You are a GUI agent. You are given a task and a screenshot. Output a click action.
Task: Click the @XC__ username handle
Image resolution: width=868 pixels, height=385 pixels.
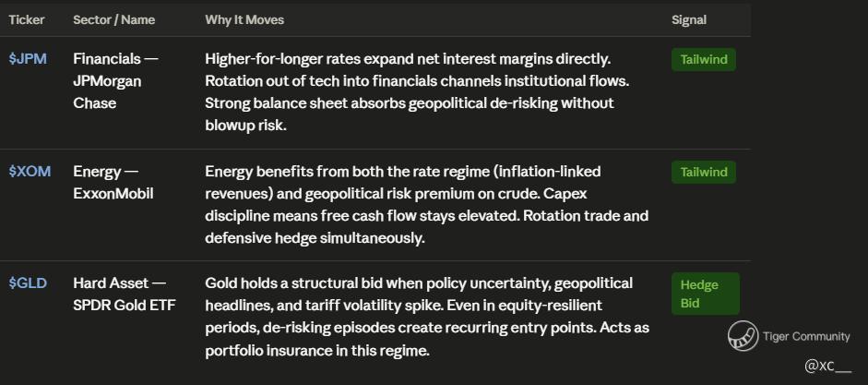(828, 366)
